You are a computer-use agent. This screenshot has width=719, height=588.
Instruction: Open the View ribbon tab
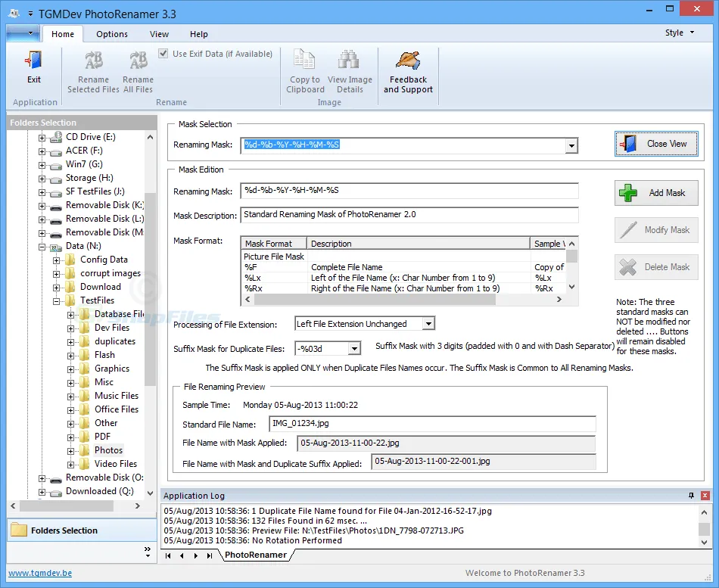[159, 34]
